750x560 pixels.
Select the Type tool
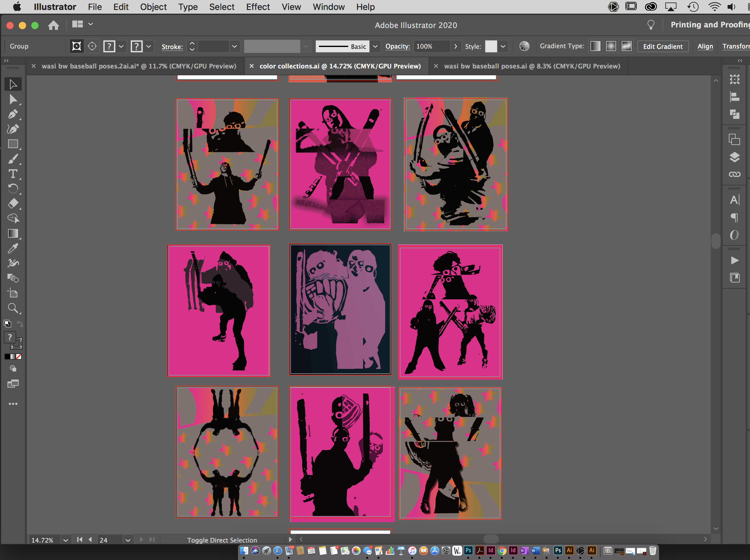click(x=13, y=174)
